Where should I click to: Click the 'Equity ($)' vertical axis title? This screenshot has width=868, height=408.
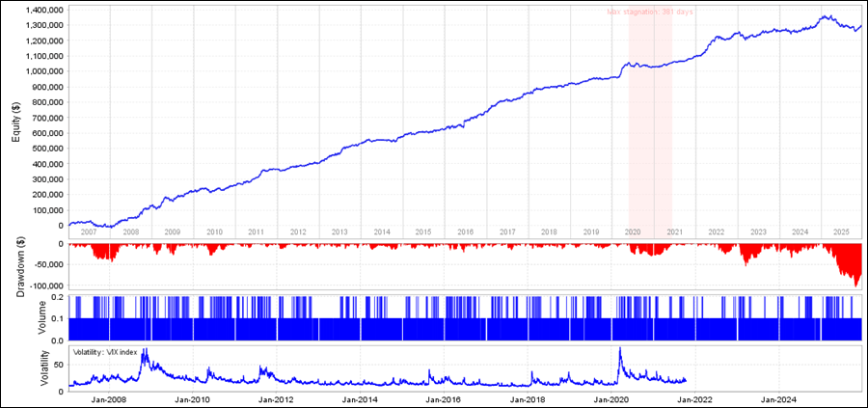tap(15, 118)
